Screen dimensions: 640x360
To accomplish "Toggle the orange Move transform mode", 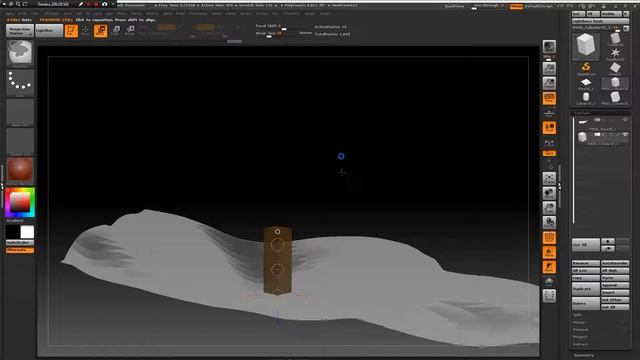I will pyautogui.click(x=100, y=31).
